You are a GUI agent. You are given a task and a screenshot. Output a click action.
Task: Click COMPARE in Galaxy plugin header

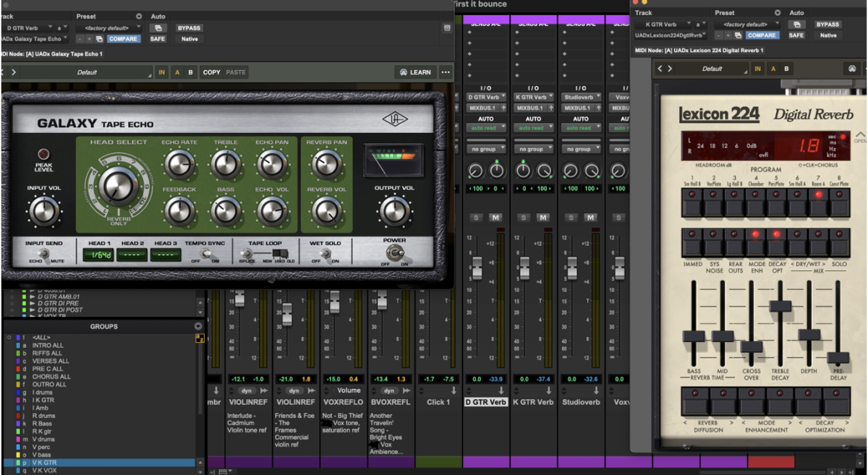[x=123, y=39]
